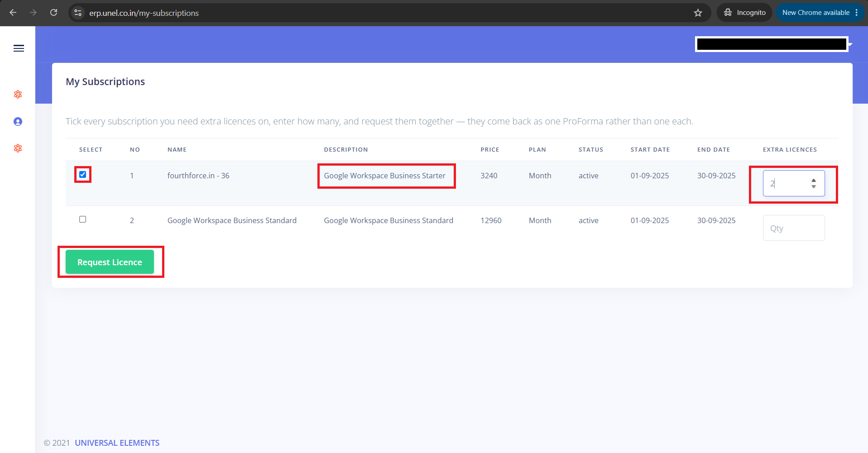
Task: Open Chrome's three-dot menu
Action: [x=857, y=13]
